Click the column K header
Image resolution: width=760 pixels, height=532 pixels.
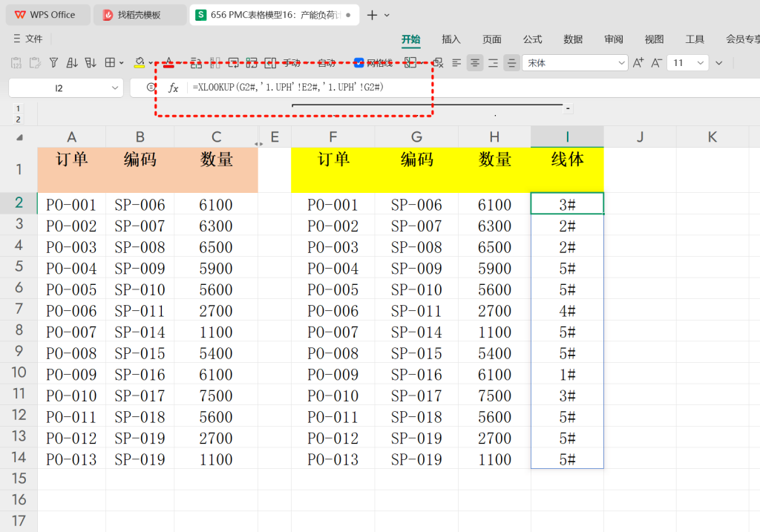(712, 137)
